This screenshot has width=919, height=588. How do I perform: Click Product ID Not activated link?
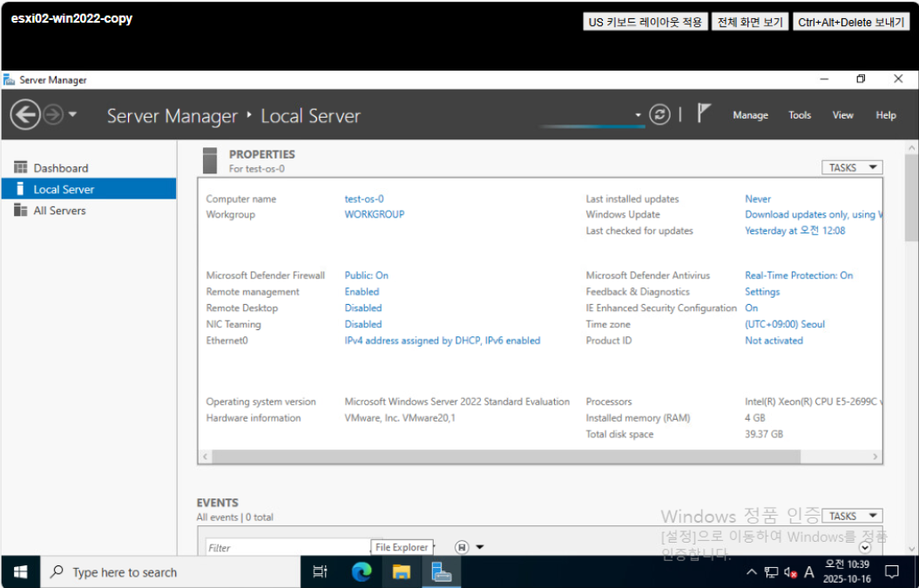pyautogui.click(x=774, y=341)
